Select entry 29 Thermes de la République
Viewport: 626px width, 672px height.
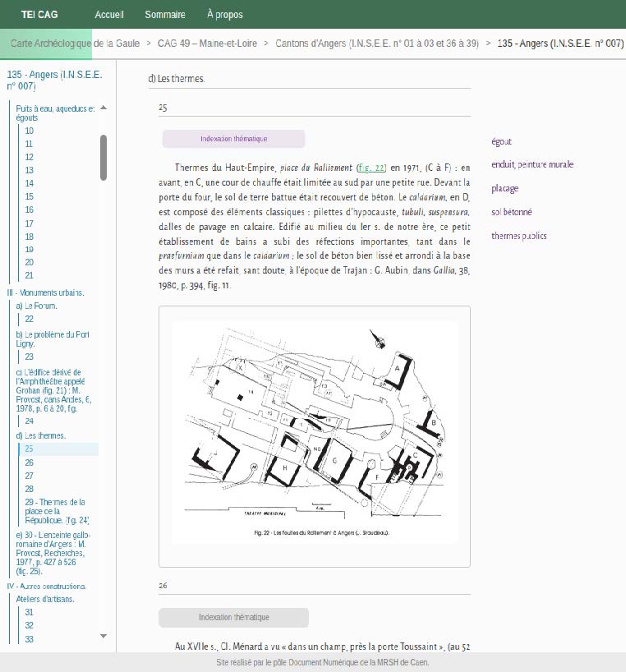[x=56, y=511]
